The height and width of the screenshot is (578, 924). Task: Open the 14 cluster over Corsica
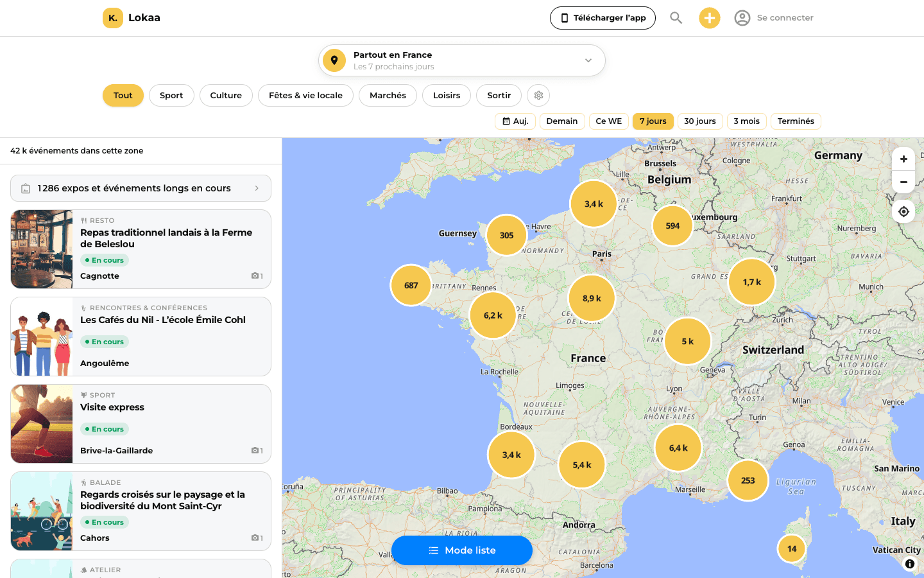(x=792, y=549)
